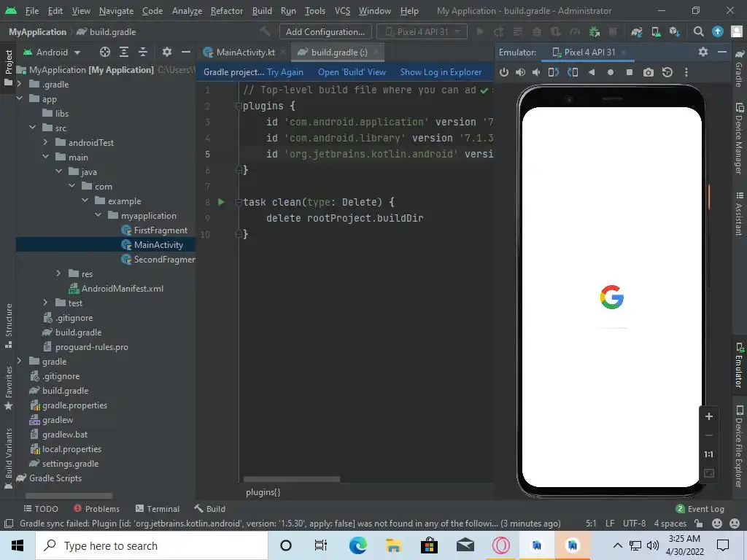Open Device Manager toolbar icon

(656, 32)
